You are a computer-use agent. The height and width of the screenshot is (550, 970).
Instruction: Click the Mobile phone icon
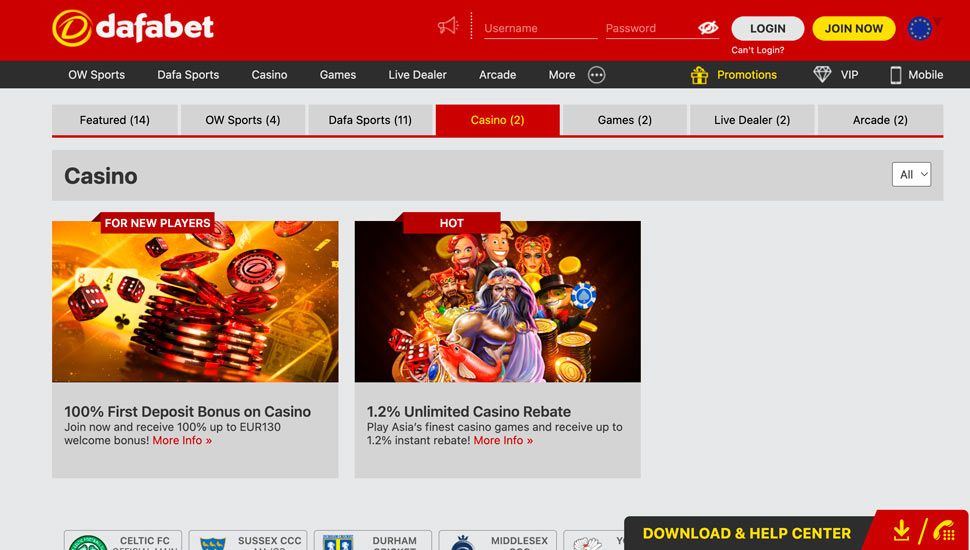point(895,75)
